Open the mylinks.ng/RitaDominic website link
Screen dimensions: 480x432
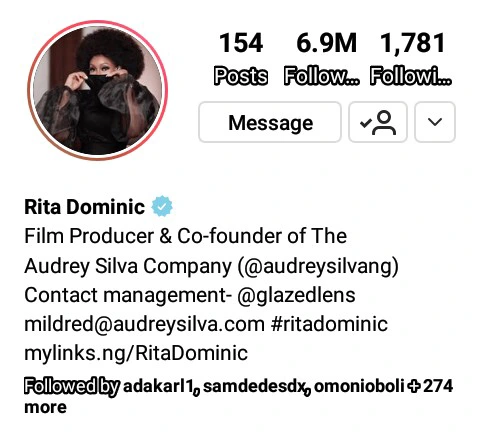[x=136, y=353]
